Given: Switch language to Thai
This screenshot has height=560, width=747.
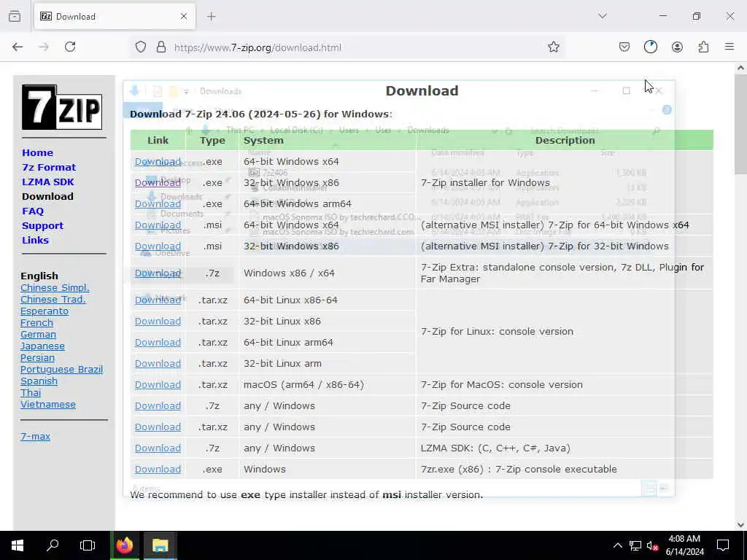Looking at the screenshot, I should [31, 393].
